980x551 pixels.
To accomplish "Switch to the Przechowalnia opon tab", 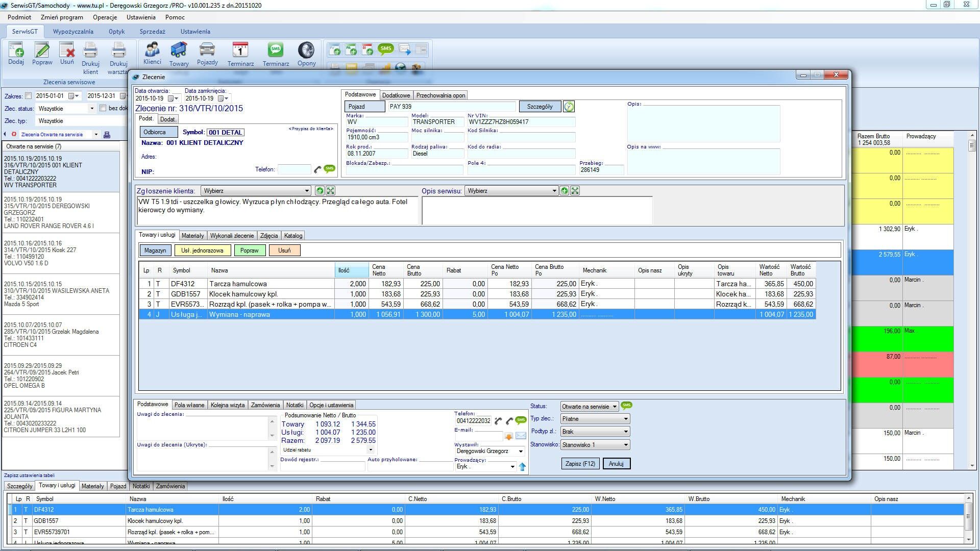I will point(440,95).
